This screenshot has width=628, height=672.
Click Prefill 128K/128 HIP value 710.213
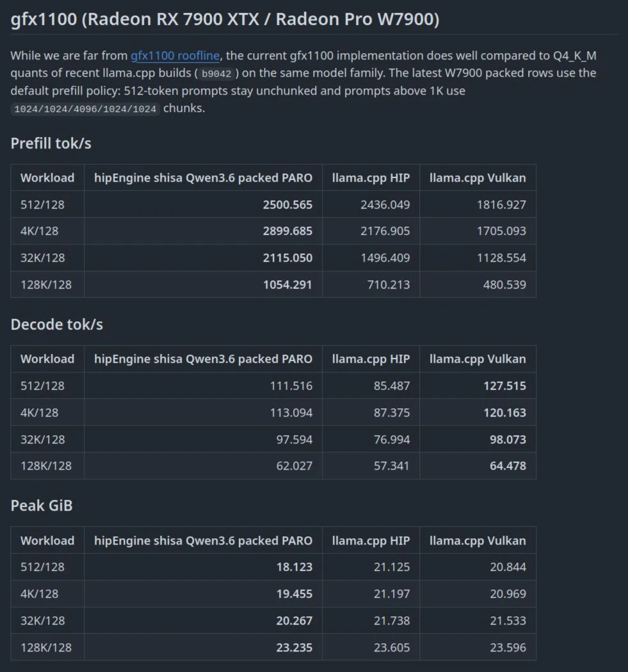389,285
